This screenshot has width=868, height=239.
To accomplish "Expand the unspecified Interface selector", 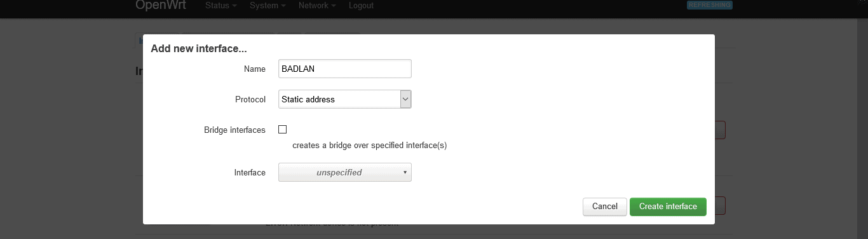I will point(345,172).
